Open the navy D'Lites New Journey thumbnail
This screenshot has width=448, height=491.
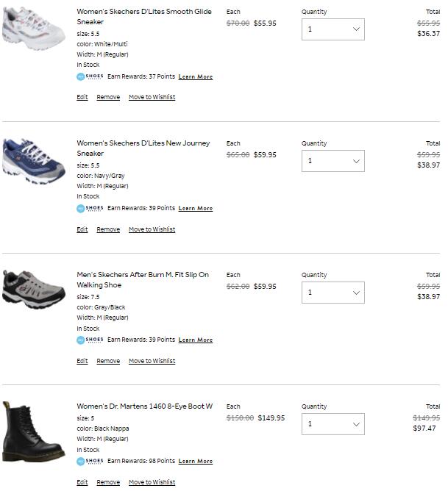click(24, 159)
